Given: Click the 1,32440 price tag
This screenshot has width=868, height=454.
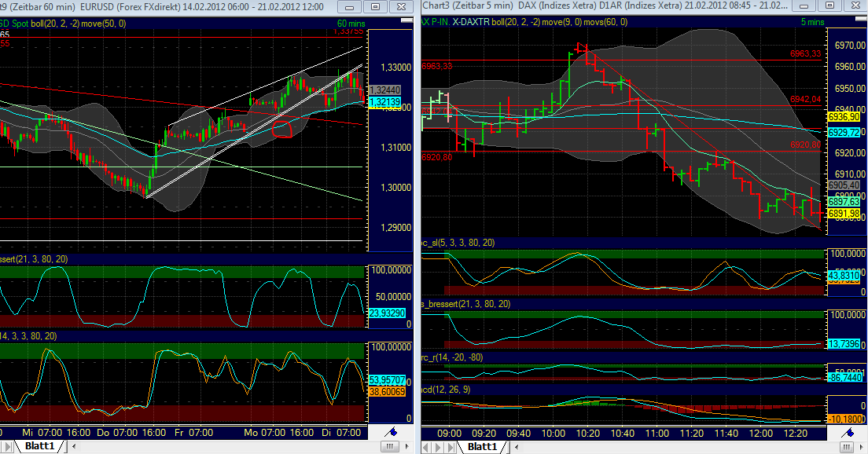Looking at the screenshot, I should (384, 90).
